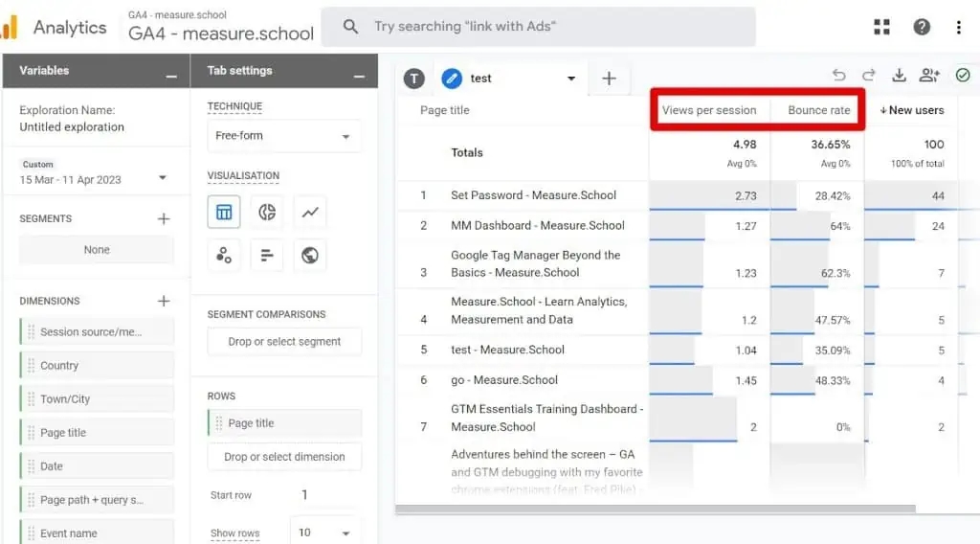Select the Table visualisation icon
Viewport: 980px width, 544px height.
point(224,212)
